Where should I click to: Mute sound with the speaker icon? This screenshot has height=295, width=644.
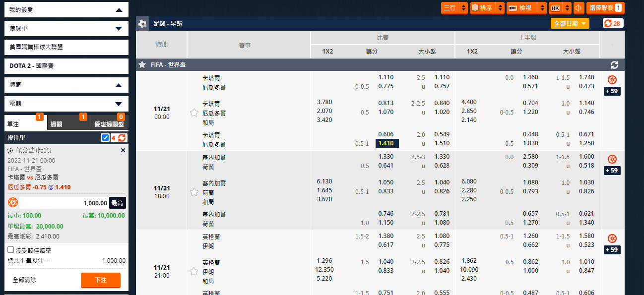coord(578,8)
